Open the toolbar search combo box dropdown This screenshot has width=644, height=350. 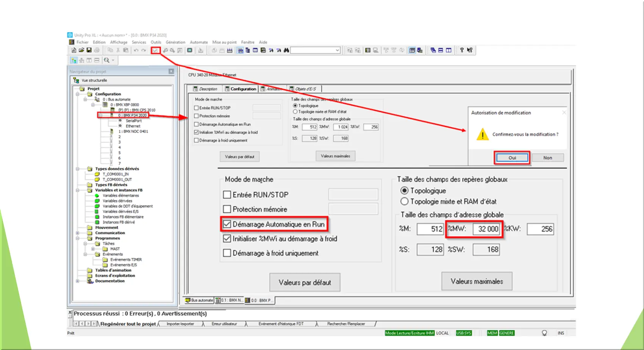[x=337, y=50]
